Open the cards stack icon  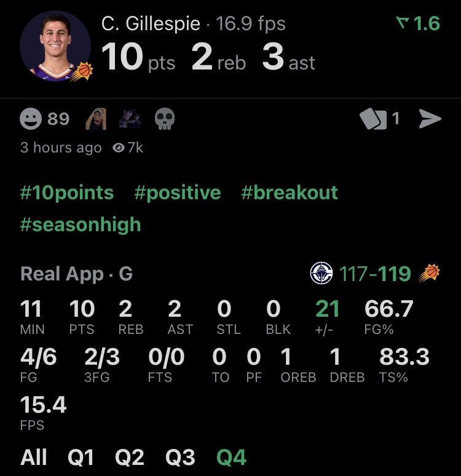point(373,119)
